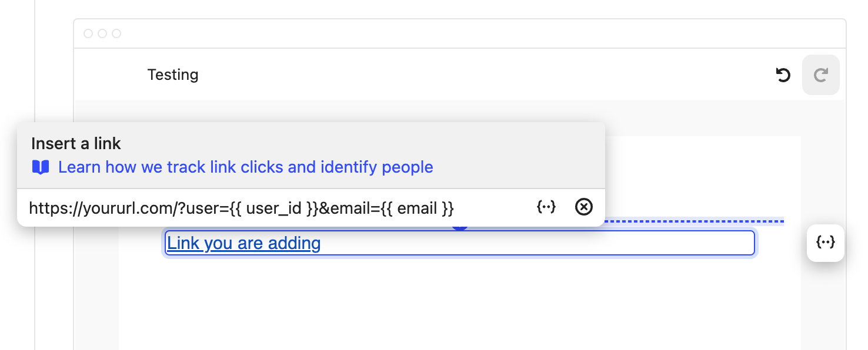
Task: Click the middle window dot in preview frame
Action: [102, 33]
